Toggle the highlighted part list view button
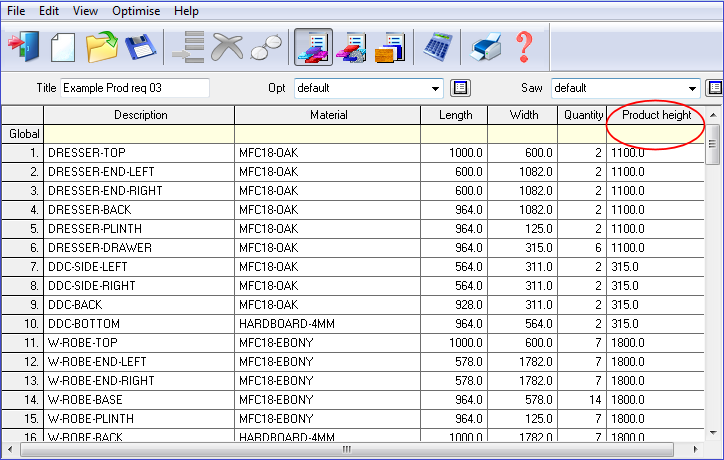This screenshot has height=460, width=724. pos(313,46)
